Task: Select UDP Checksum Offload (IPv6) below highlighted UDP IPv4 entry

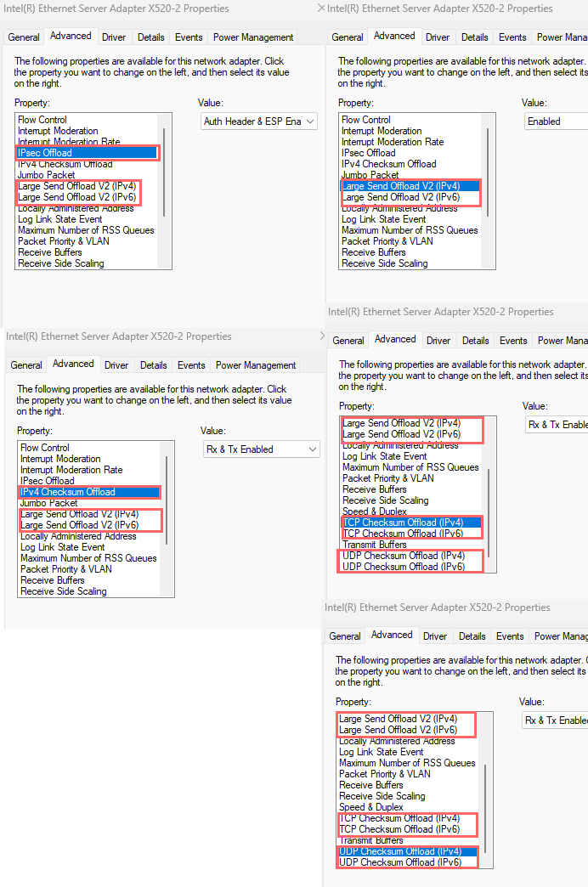Action: click(x=399, y=862)
